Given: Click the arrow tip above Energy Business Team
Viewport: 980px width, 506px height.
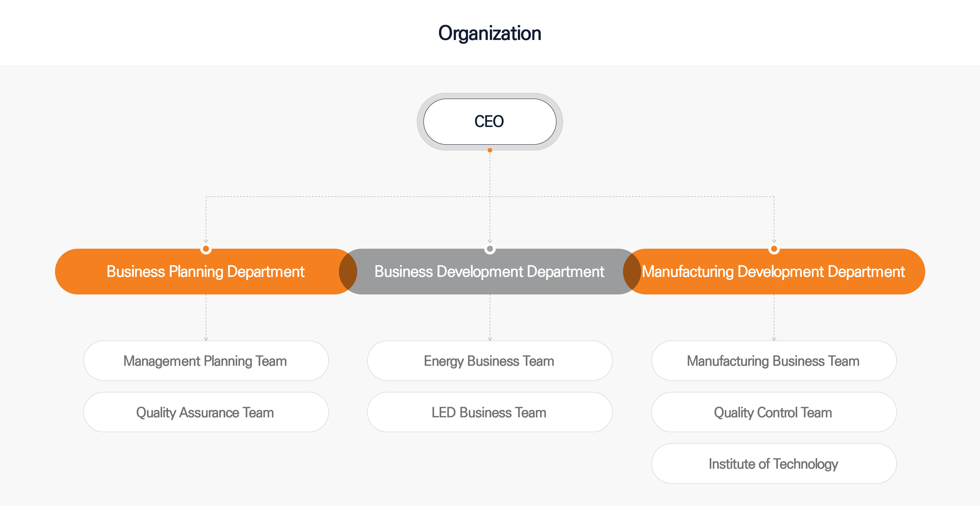Looking at the screenshot, I should pos(490,339).
